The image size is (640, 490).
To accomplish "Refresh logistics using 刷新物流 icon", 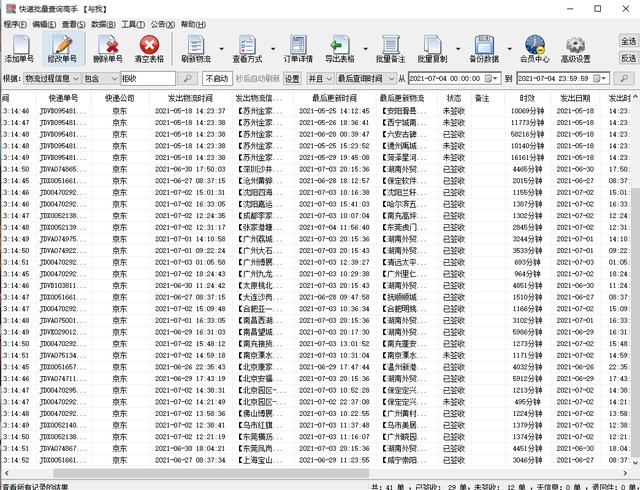I will (x=197, y=48).
